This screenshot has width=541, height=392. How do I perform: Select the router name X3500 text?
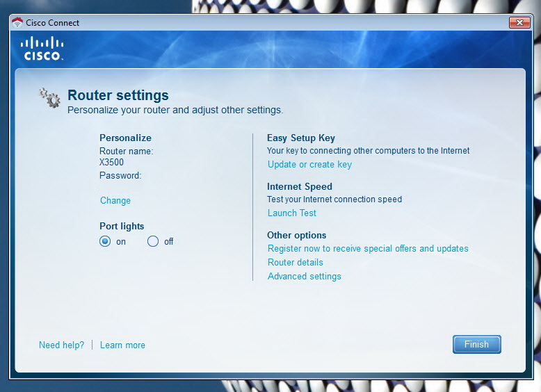tap(111, 162)
